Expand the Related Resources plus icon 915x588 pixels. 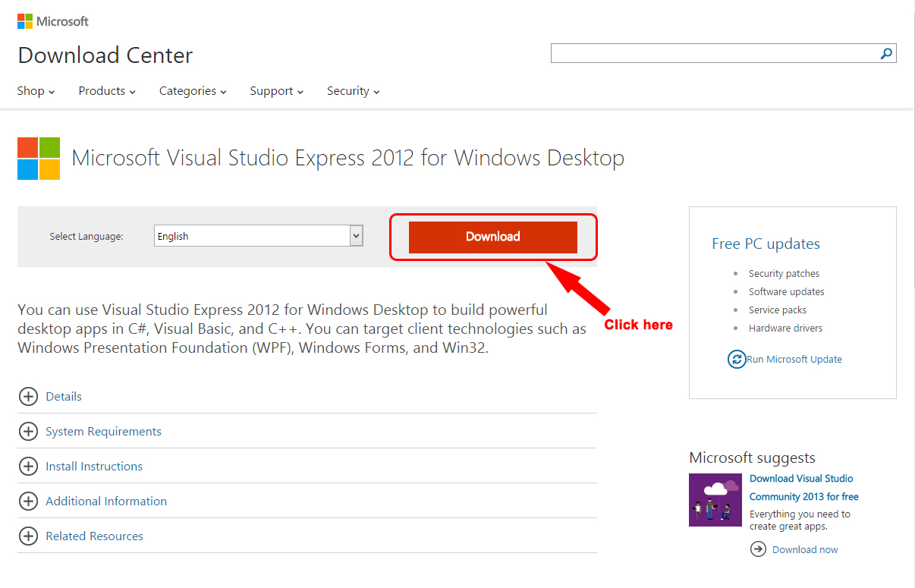(x=28, y=536)
